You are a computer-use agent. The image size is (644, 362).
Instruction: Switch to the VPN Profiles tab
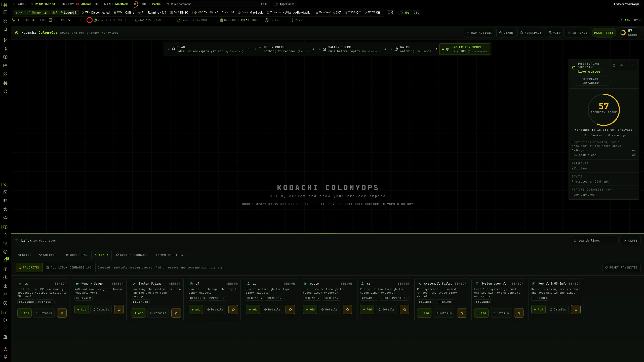coord(170,255)
